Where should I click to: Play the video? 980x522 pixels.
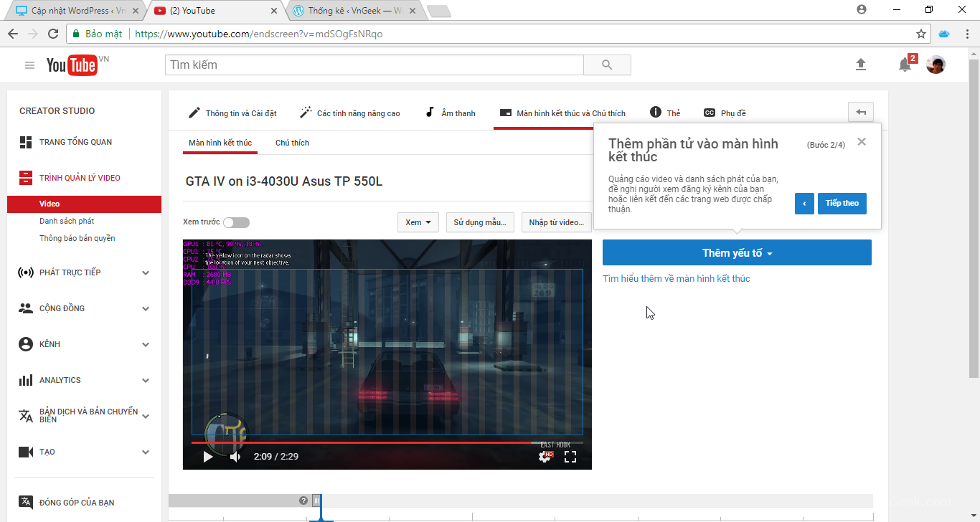tap(207, 457)
